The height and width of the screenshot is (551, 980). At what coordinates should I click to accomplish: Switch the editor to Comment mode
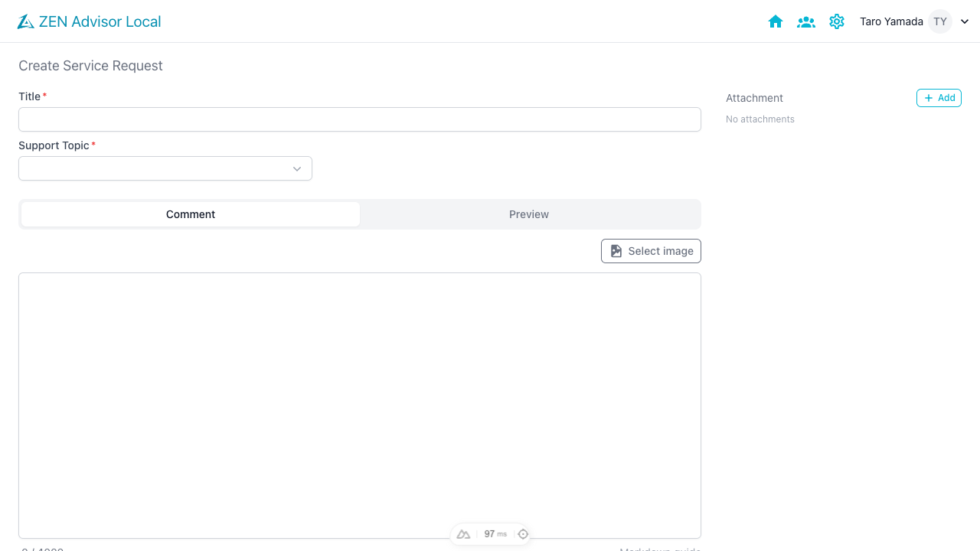[190, 214]
